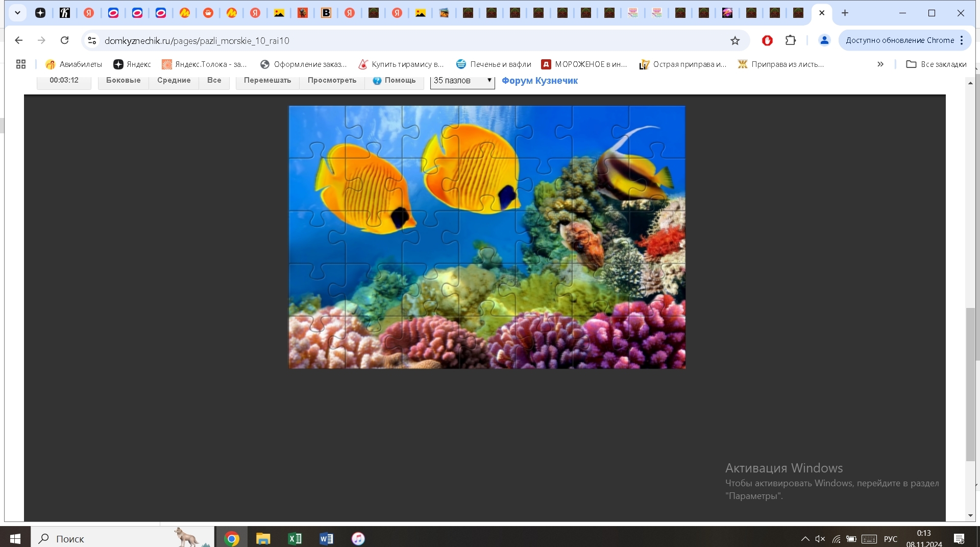Open the tab search dropdown arrow

[x=17, y=13]
